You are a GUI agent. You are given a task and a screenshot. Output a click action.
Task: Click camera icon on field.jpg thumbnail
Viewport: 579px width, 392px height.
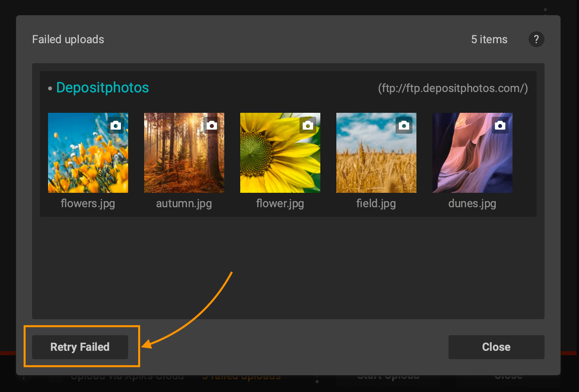(x=404, y=125)
